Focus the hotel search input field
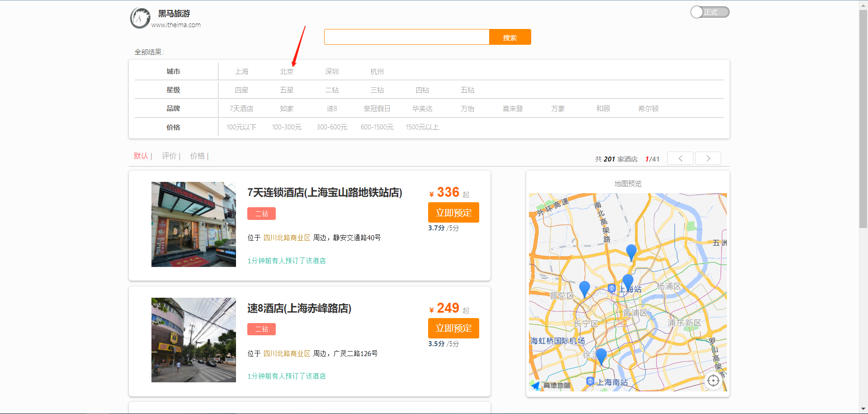The image size is (868, 414). point(406,37)
